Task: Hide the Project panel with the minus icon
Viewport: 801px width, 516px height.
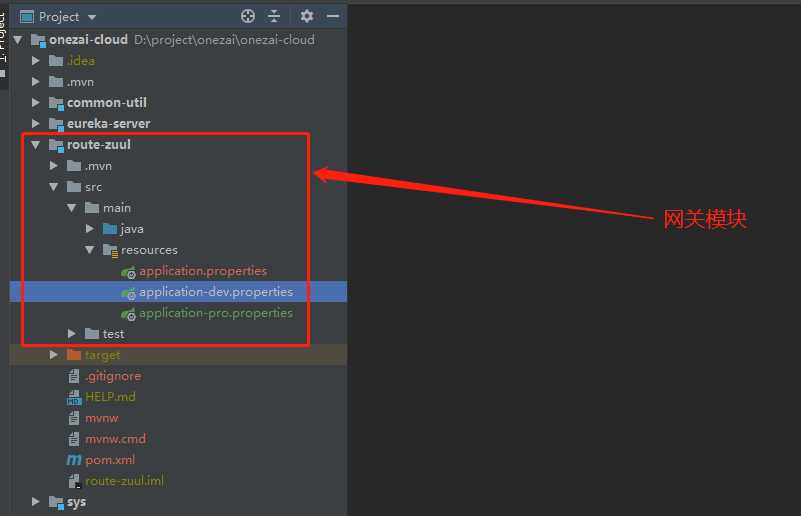Action: [333, 16]
